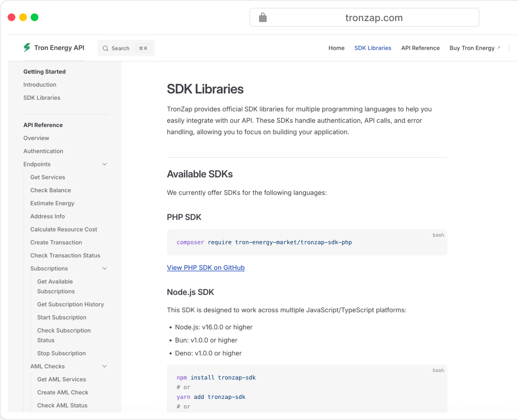
Task: Click the Available SDKs heading
Action: click(x=200, y=174)
